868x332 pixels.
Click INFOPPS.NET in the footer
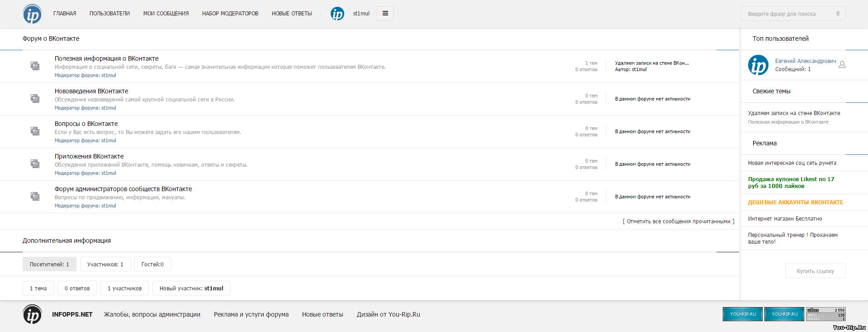pyautogui.click(x=72, y=314)
